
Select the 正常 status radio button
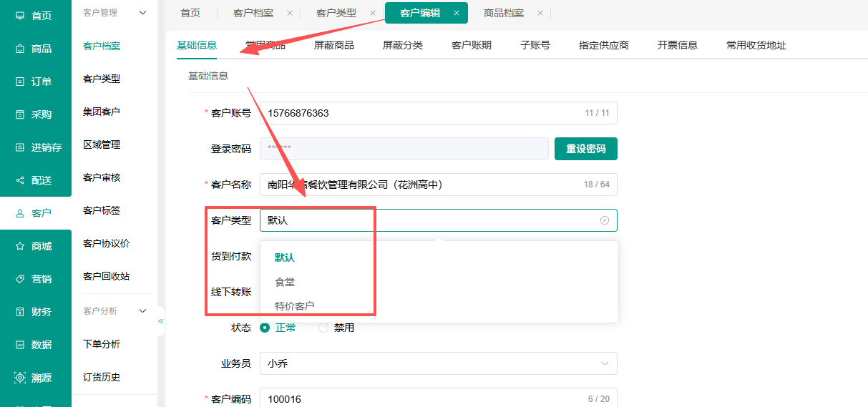click(x=265, y=328)
